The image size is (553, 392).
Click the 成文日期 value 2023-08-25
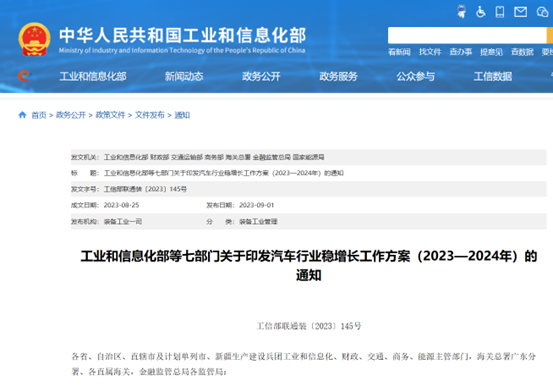click(x=121, y=205)
